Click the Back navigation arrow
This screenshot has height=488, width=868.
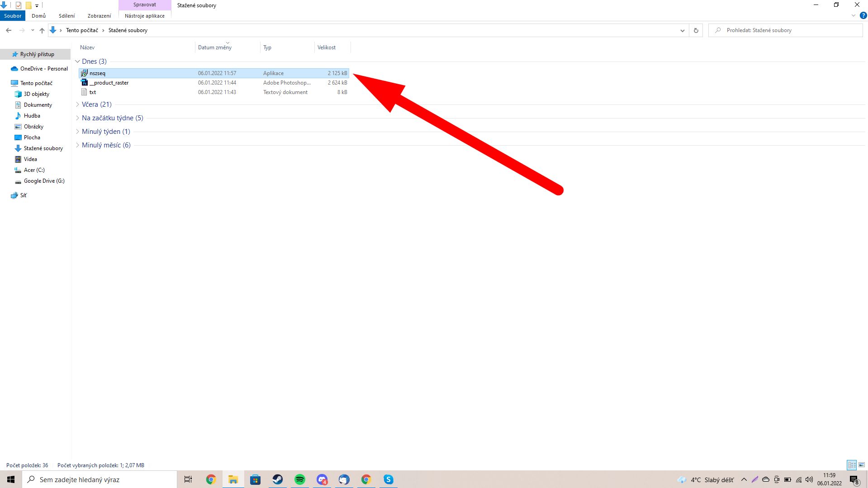pos(9,30)
